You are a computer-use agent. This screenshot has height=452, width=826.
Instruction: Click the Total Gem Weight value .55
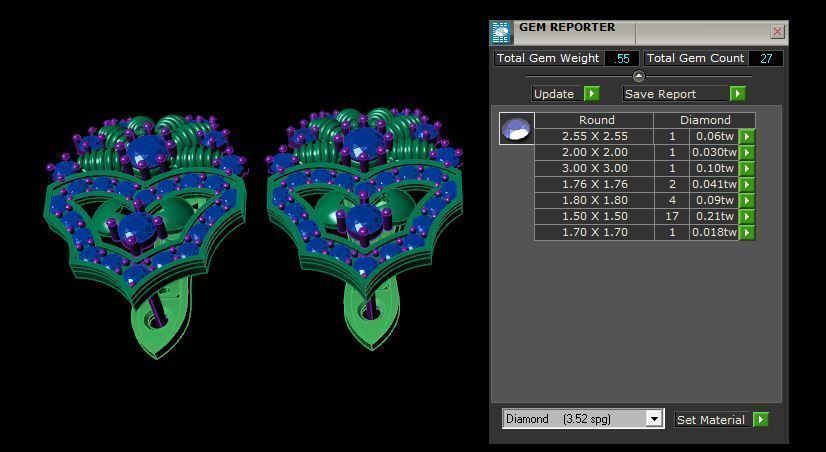pyautogui.click(x=622, y=58)
